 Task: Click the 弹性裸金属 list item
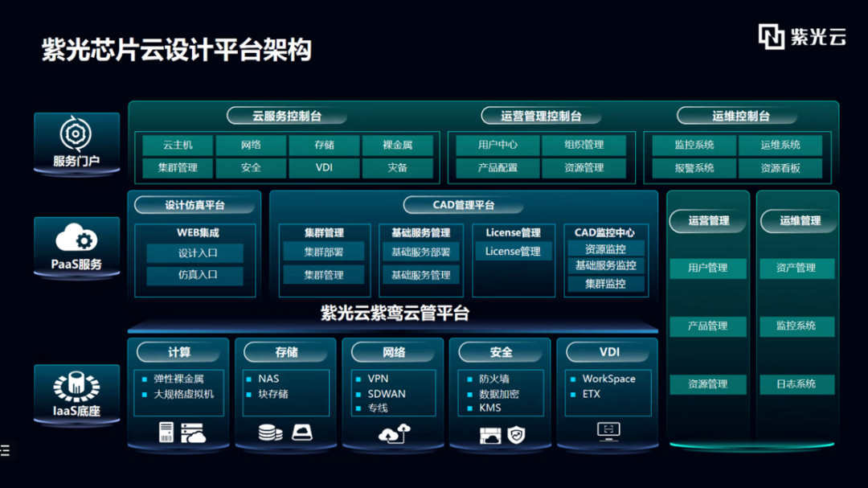coord(178,379)
